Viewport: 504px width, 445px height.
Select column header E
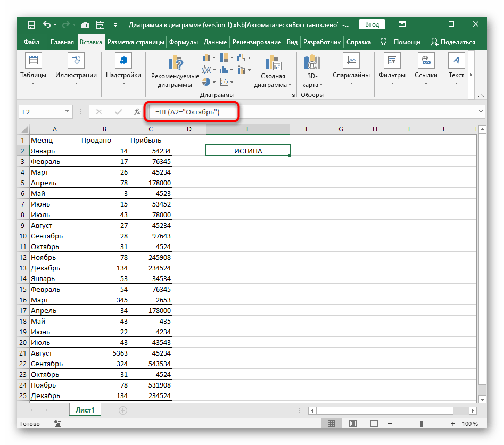[248, 129]
